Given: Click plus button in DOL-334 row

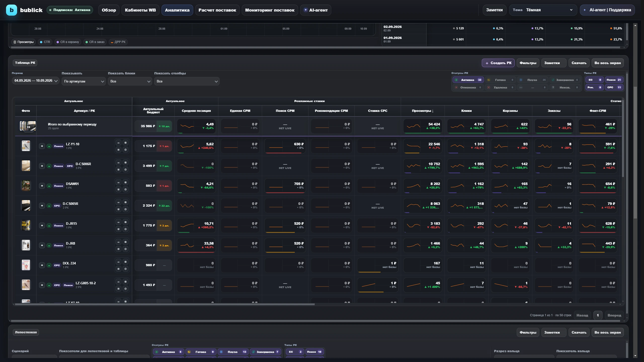Looking at the screenshot, I should (42, 265).
